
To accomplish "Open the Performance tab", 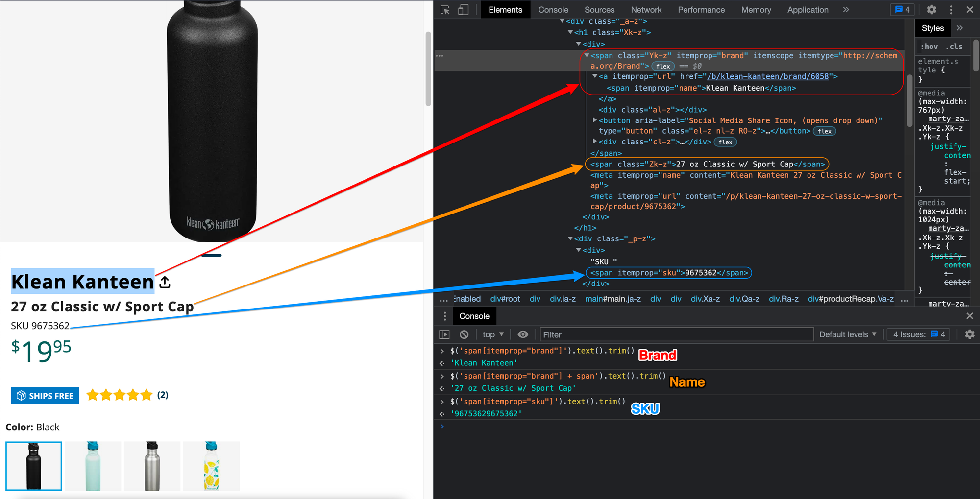I will click(x=701, y=10).
